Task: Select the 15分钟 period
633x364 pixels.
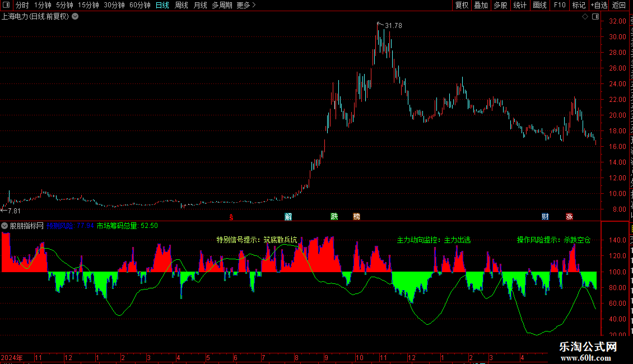Action: coord(89,5)
